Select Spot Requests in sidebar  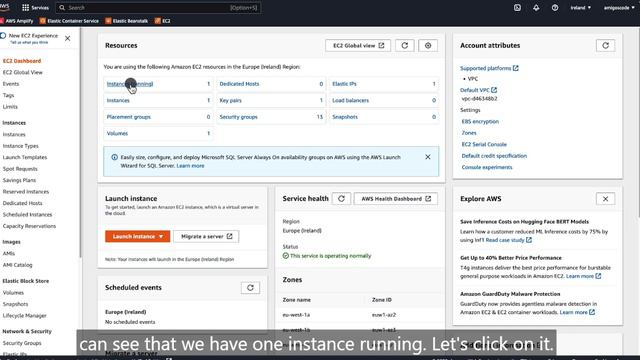pyautogui.click(x=20, y=169)
